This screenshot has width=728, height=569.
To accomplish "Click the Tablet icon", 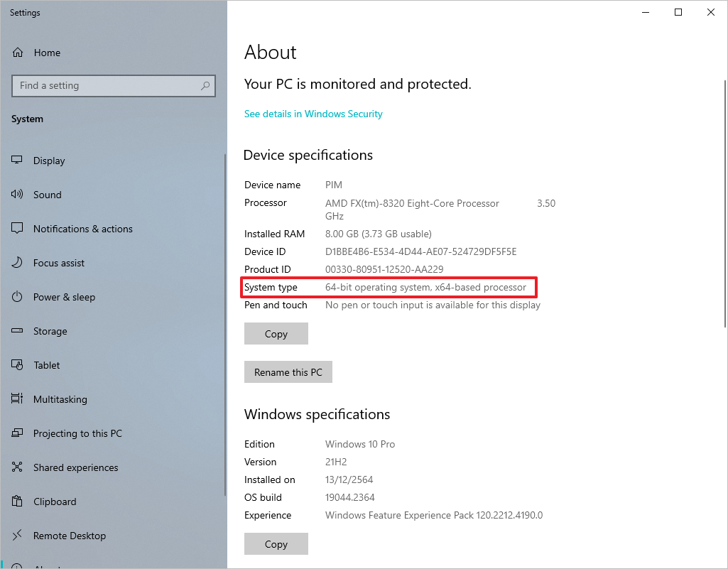I will click(x=17, y=365).
